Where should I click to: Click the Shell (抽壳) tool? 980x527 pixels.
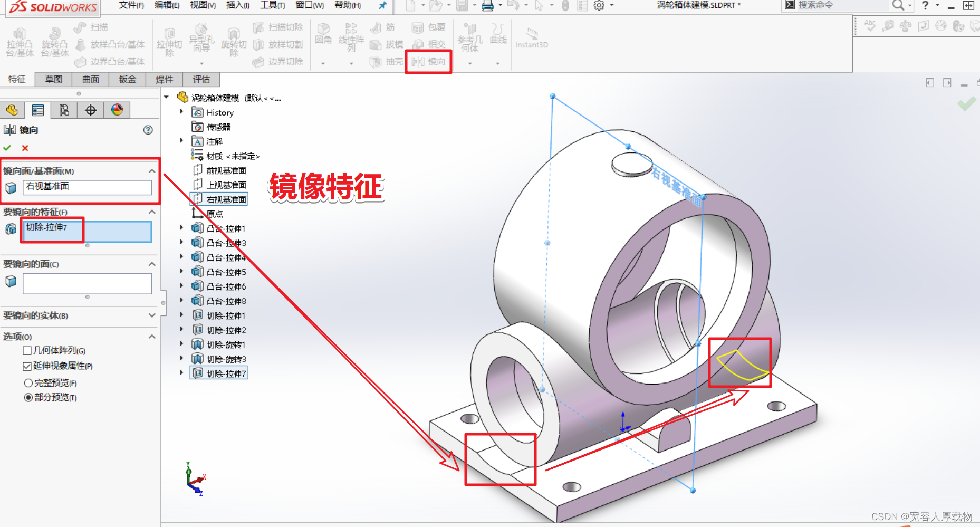[387, 62]
